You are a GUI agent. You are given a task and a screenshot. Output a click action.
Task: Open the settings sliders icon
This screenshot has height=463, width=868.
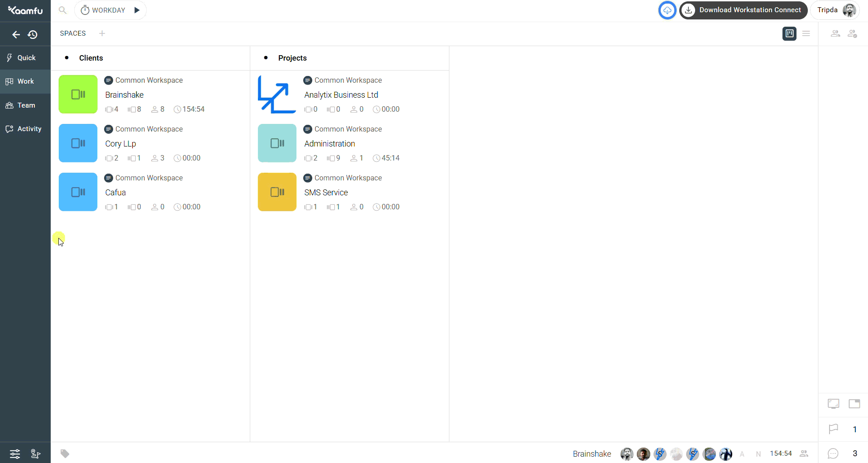coord(15,454)
